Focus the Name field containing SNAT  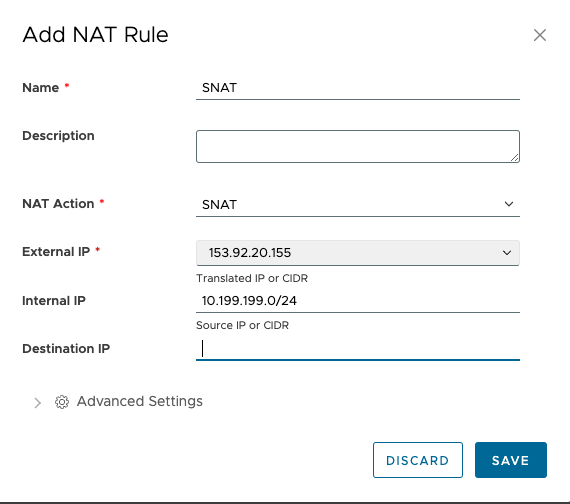click(x=358, y=88)
